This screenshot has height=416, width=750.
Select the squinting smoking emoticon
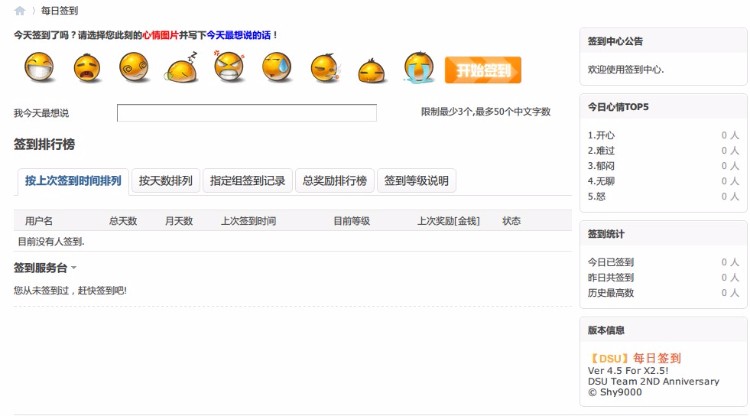pos(325,68)
